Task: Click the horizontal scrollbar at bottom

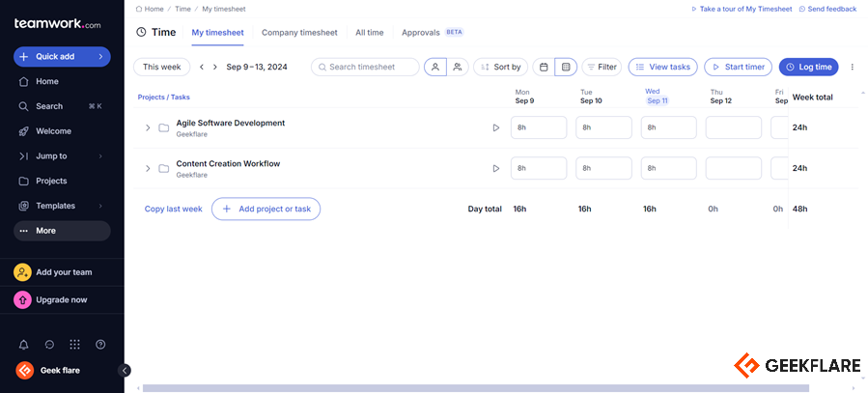Action: tap(476, 388)
